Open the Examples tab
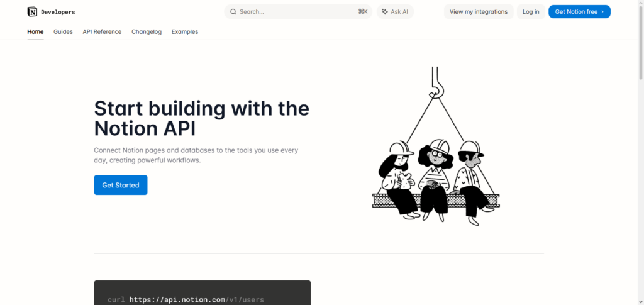The height and width of the screenshot is (305, 644). click(185, 31)
